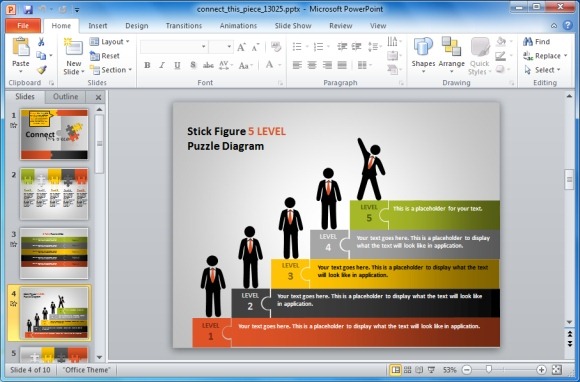Viewport: 580px width, 382px height.
Task: Switch to Slide Sorter view
Action: coord(408,369)
